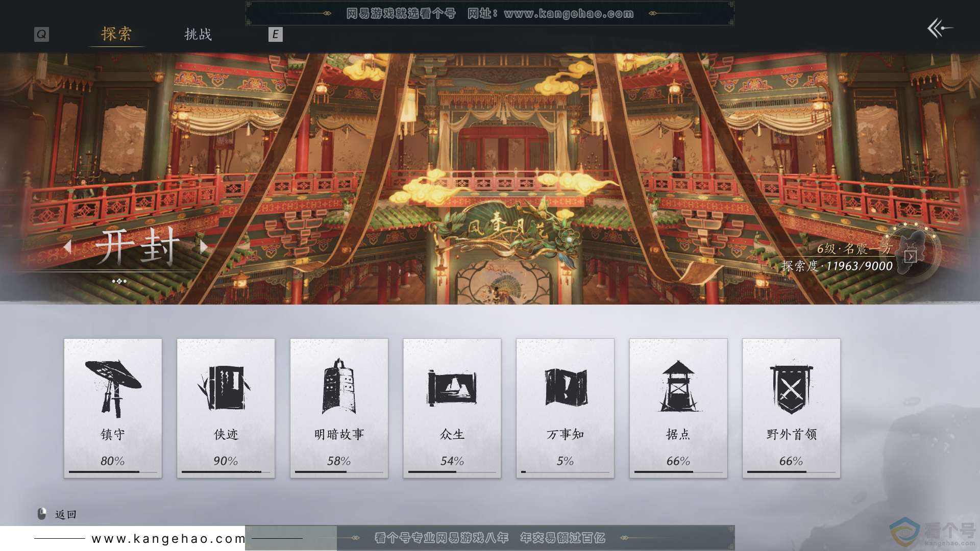Click the 66% value on 据点 card
Image resolution: width=980 pixels, height=551 pixels.
click(678, 461)
